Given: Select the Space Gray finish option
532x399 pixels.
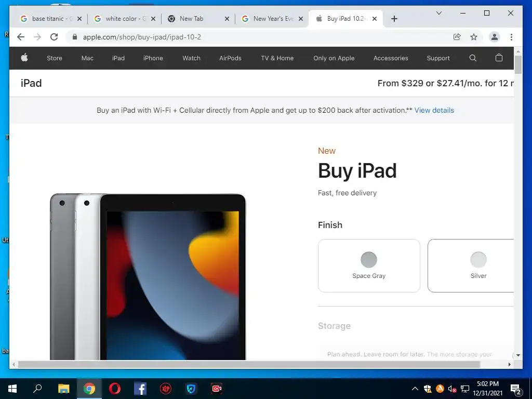Looking at the screenshot, I should (369, 265).
